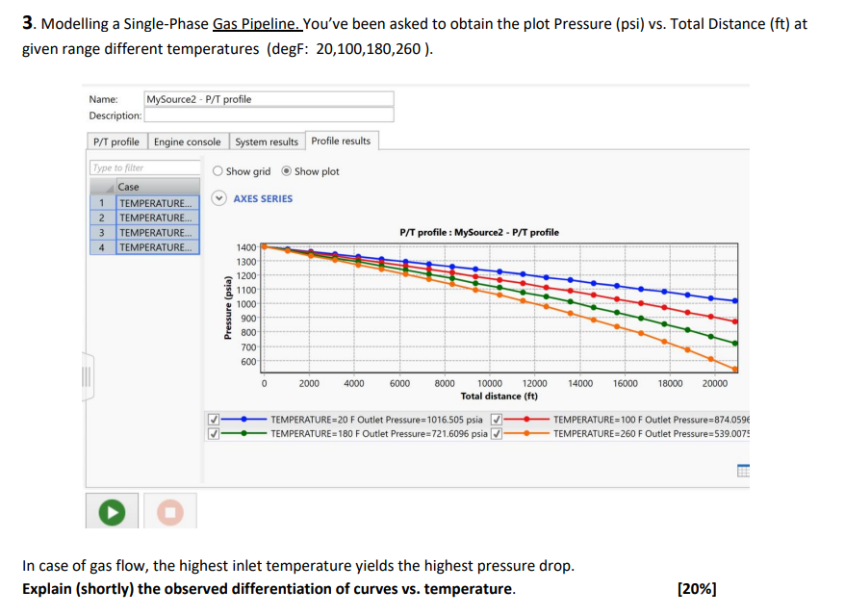This screenshot has height=616, width=845.
Task: Click the 100 F Outlet Pressure legend text
Action: [652, 420]
